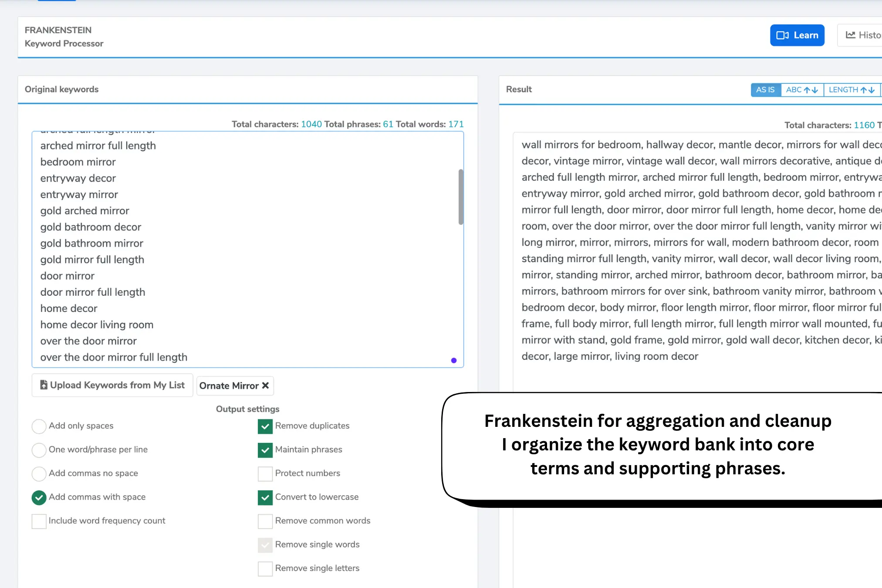The width and height of the screenshot is (882, 588).
Task: Select Add commas no space option
Action: point(39,473)
